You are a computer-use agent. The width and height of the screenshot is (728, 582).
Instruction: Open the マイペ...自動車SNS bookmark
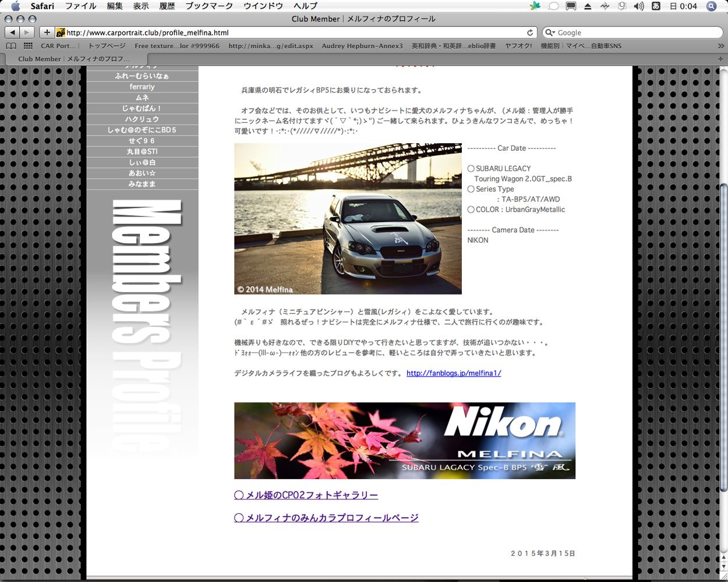click(593, 46)
